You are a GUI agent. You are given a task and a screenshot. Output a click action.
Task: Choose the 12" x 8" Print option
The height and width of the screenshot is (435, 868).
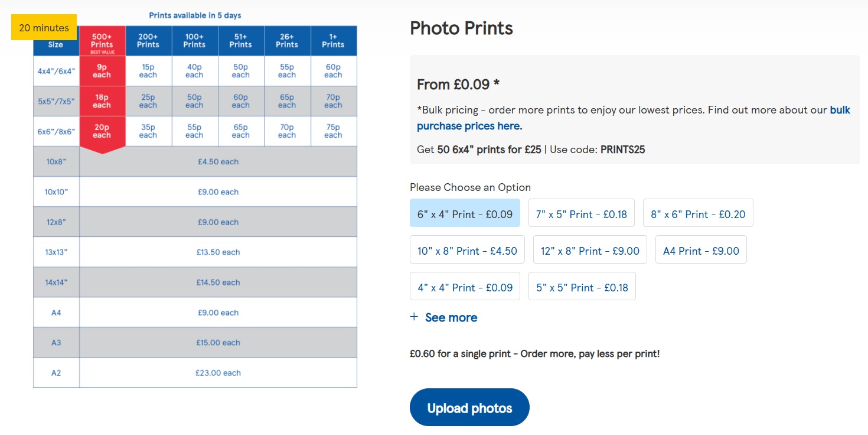point(589,249)
